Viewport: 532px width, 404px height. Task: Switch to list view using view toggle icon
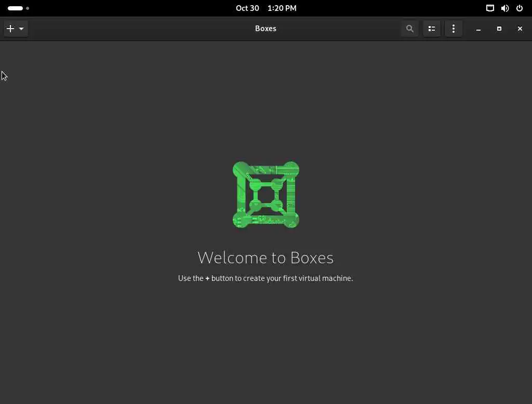click(432, 29)
